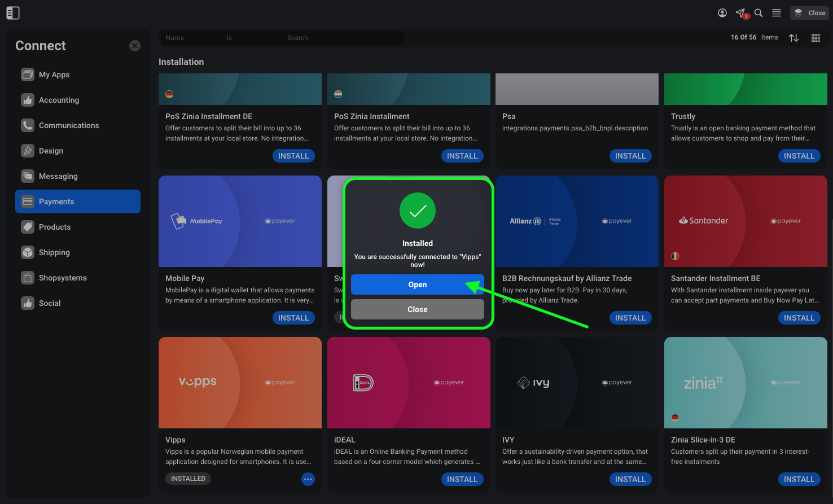Select the Messaging category
833x504 pixels.
pos(78,176)
